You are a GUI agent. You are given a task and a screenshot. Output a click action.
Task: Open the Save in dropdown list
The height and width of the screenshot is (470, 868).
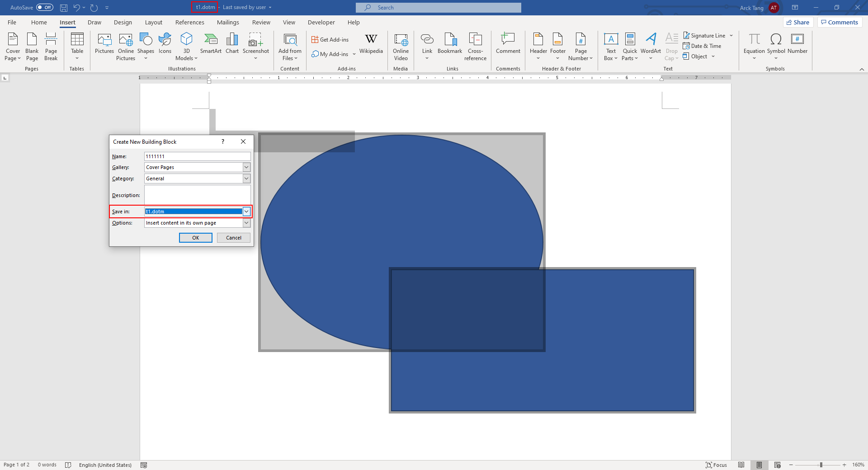click(x=246, y=211)
